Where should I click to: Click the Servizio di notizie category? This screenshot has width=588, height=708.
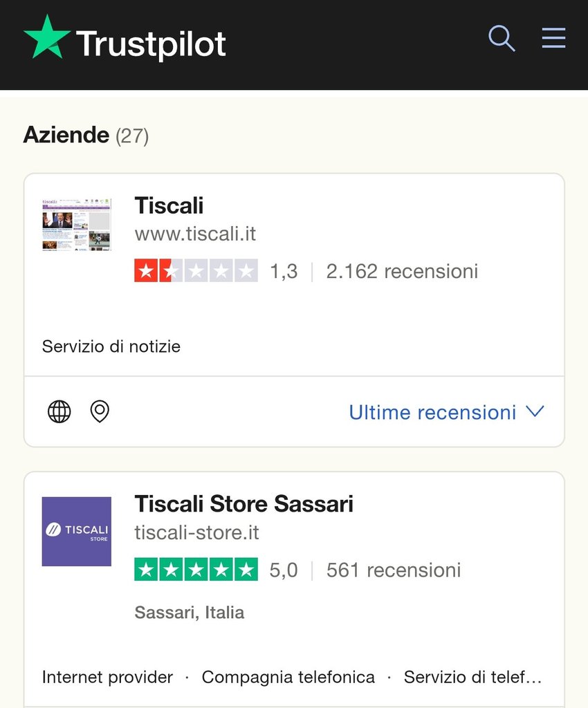click(111, 346)
